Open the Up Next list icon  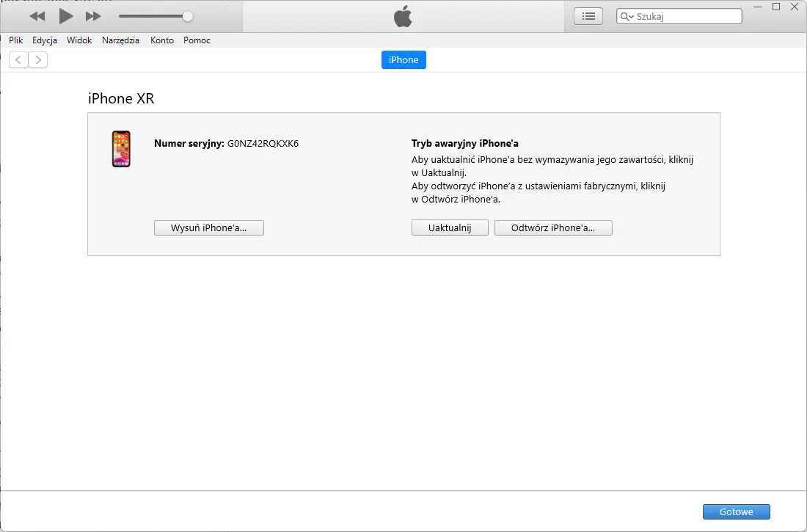[x=588, y=15]
